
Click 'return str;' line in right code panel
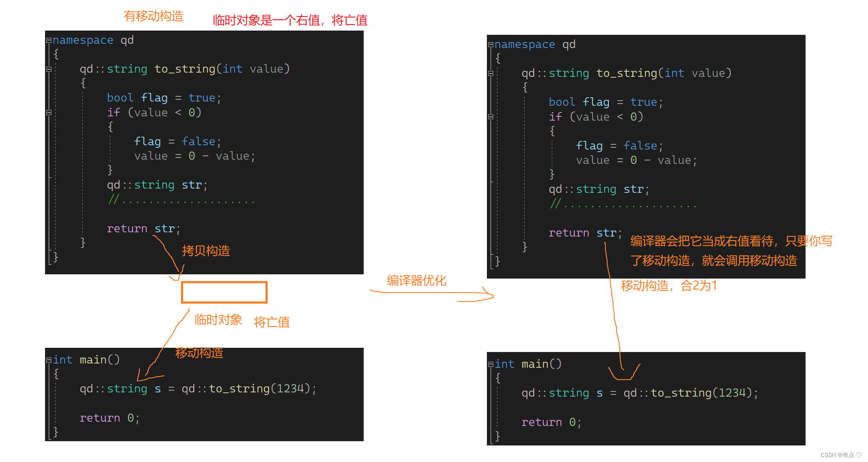[x=585, y=233]
